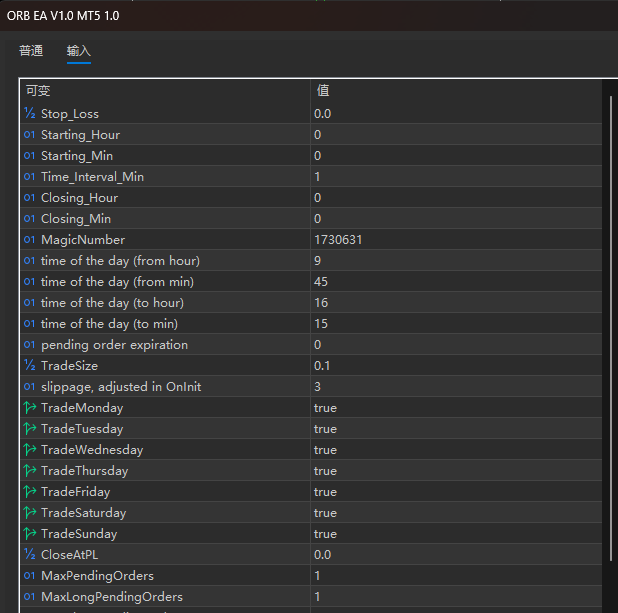Edit pending order expiration value 0
Viewport: 618px width, 613px height.
click(x=456, y=345)
